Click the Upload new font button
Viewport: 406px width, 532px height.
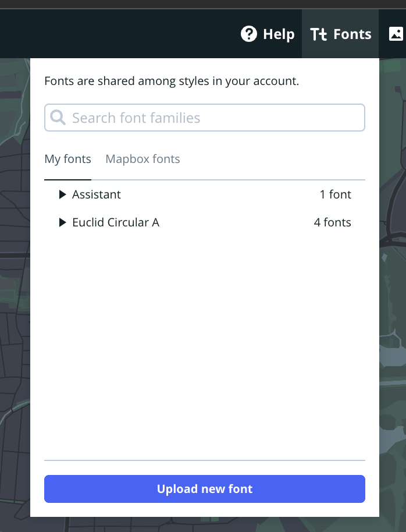click(205, 489)
